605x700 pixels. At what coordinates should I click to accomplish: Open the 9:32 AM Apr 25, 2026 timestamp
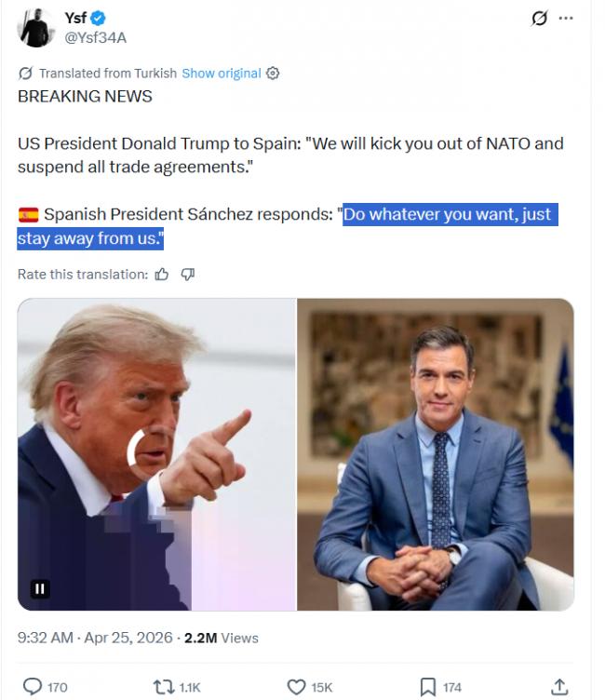[95, 638]
